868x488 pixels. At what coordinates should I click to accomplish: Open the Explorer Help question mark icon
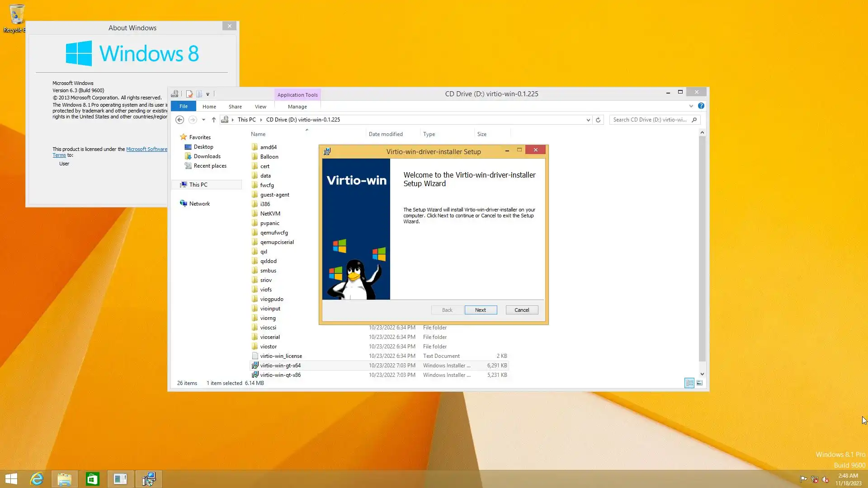pos(701,106)
